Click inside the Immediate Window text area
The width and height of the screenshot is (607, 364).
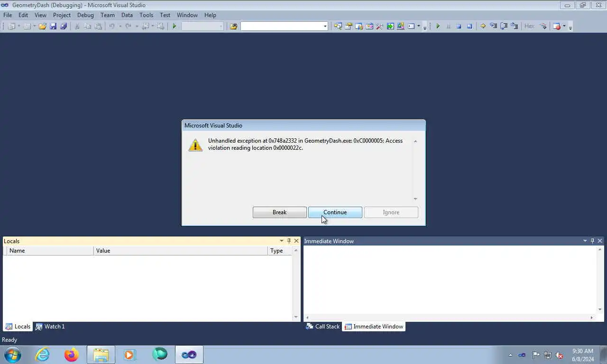[x=450, y=280]
